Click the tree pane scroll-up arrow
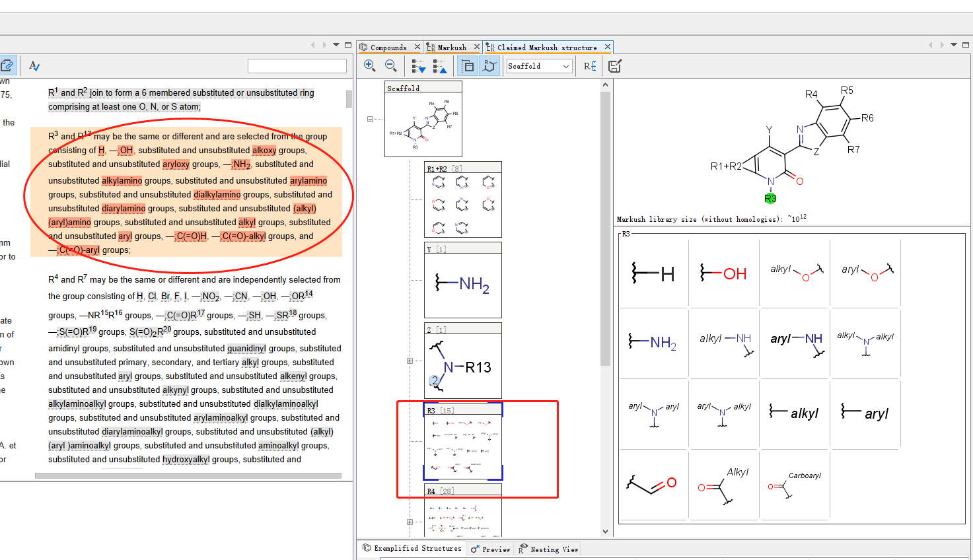Screen dimensions: 973x560 pyautogui.click(x=605, y=85)
